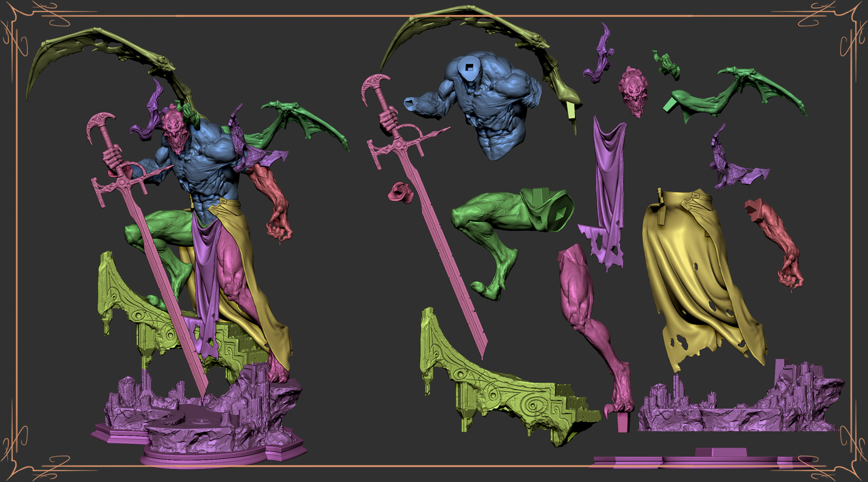The height and width of the screenshot is (482, 868).
Task: Select the large yellow cloak part
Action: click(702, 280)
